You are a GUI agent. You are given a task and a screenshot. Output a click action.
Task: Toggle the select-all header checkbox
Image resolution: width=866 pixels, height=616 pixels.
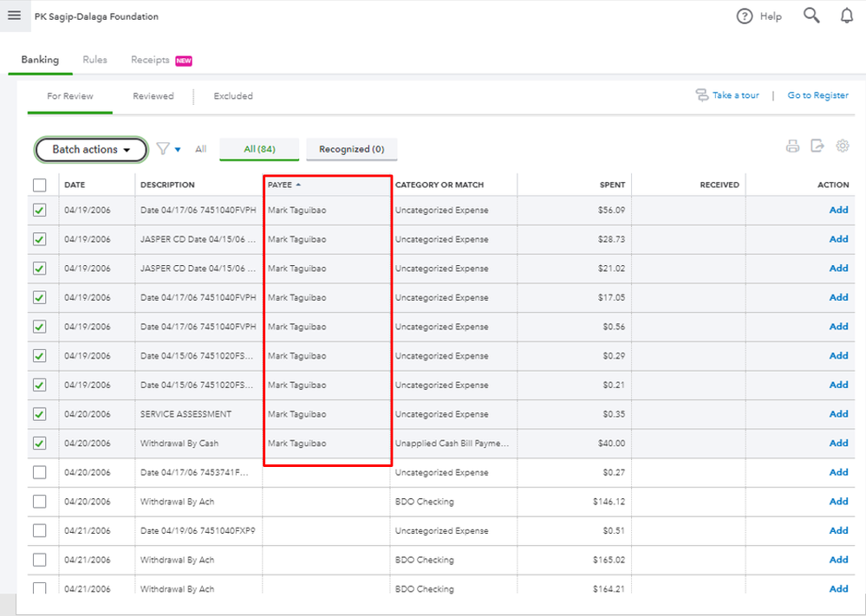[x=40, y=185]
